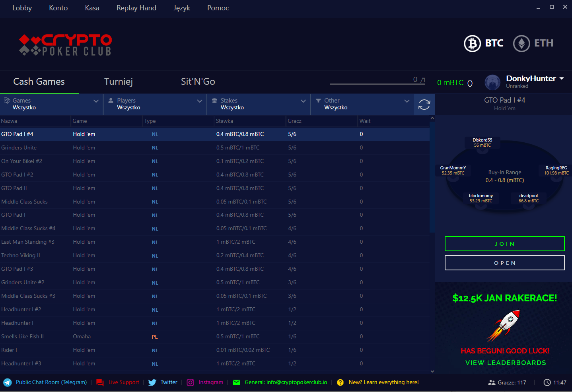Click the DonkyHunter avatar icon
Screen dimensions: 572x392
492,82
